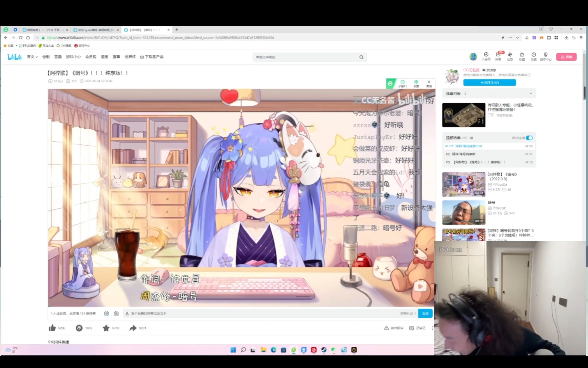The image size is (588, 368).
Task: Send message via 发消息 icon
Action: (489, 70)
